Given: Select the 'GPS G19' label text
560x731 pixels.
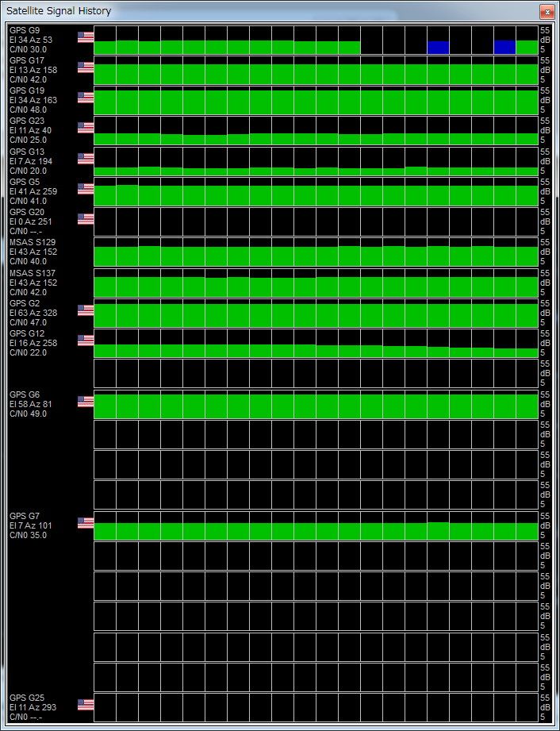Looking at the screenshot, I should click(27, 90).
